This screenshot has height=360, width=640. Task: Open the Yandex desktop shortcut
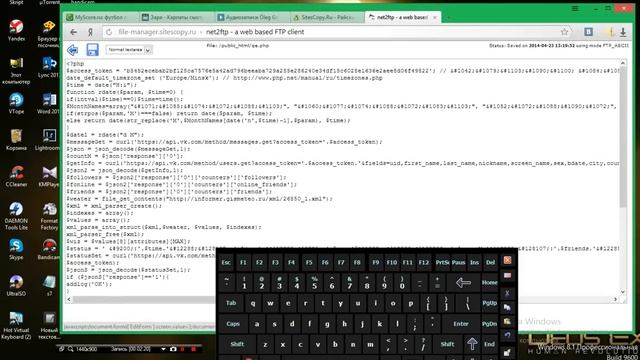coord(16,30)
